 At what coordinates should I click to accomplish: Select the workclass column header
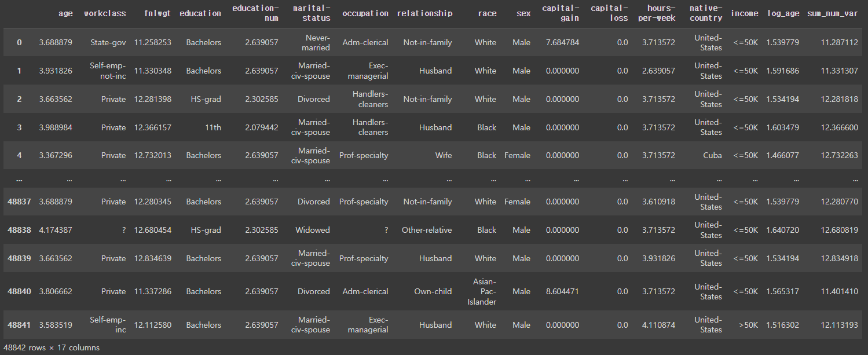pos(104,13)
